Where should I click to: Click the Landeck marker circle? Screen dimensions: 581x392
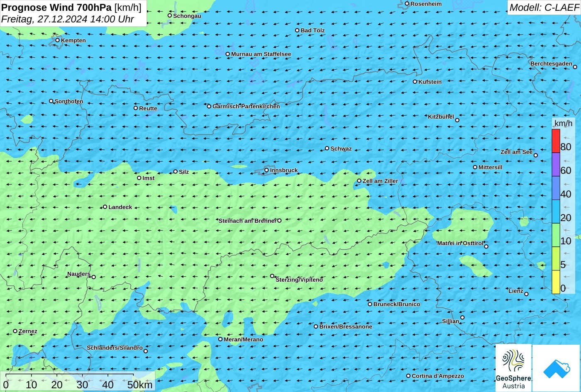[x=105, y=207]
